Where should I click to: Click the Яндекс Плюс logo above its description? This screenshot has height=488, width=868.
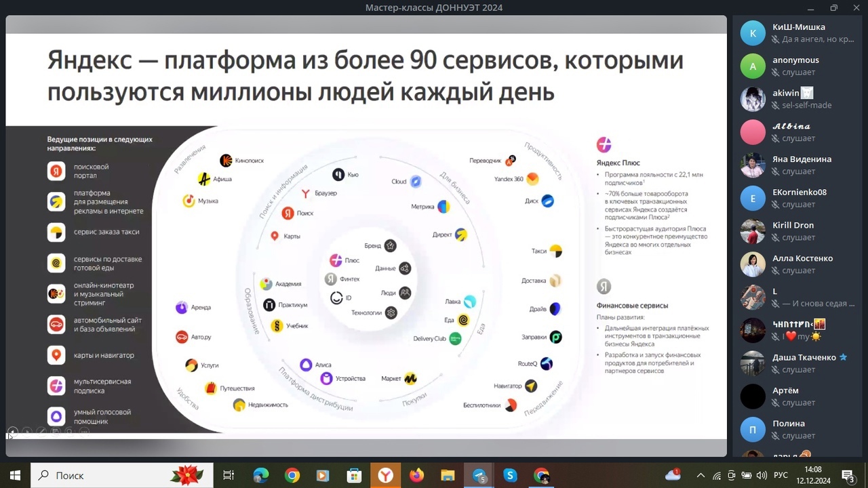click(x=604, y=144)
